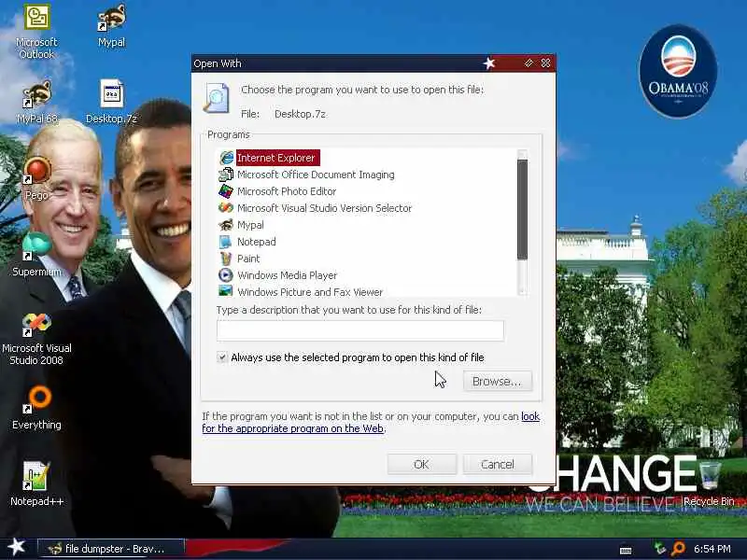
Task: Click the Cancel button
Action: (497, 464)
